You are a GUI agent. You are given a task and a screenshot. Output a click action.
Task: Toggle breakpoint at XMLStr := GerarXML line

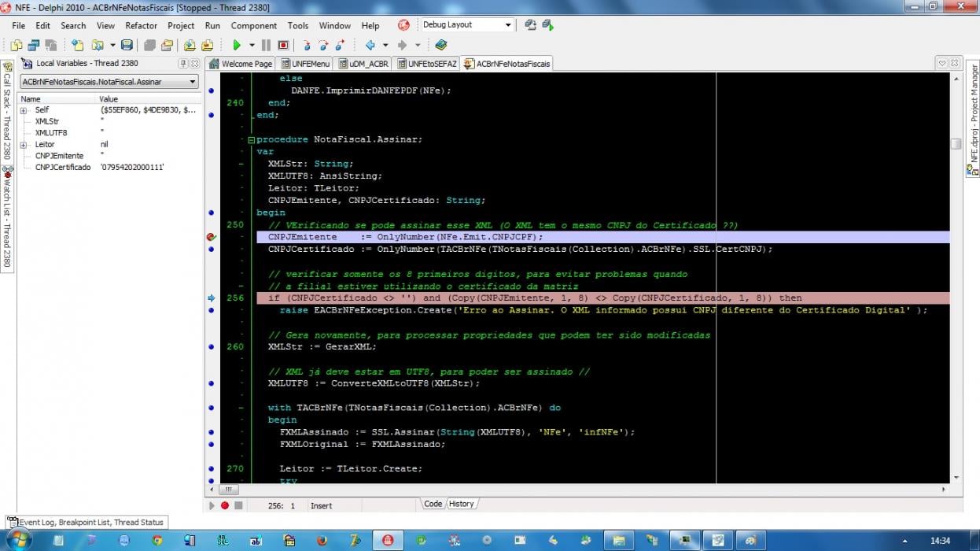pos(211,347)
